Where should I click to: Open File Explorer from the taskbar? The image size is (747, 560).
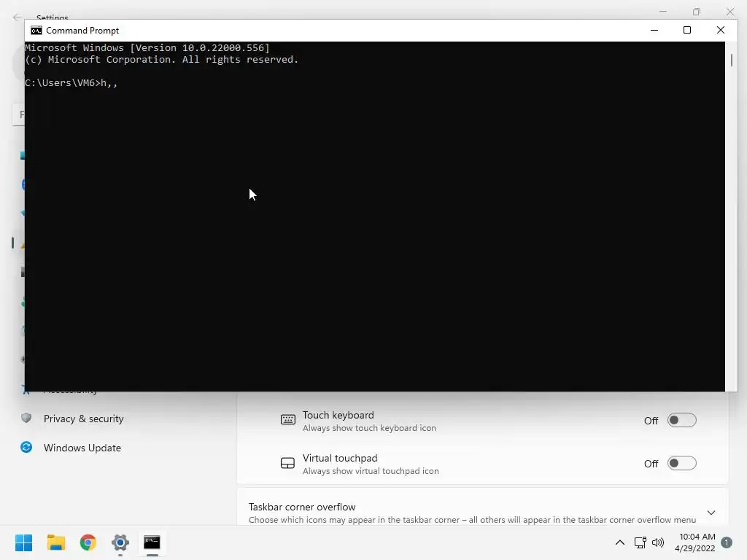(x=56, y=542)
